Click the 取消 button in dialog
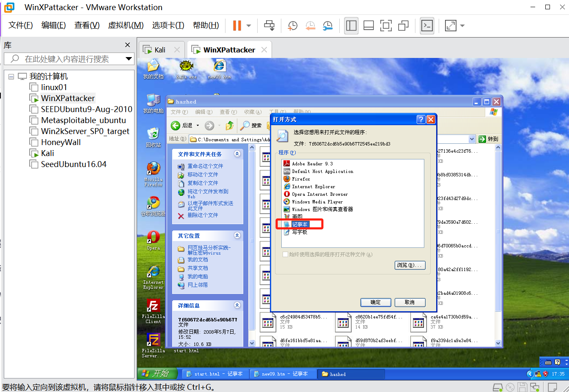 [410, 302]
